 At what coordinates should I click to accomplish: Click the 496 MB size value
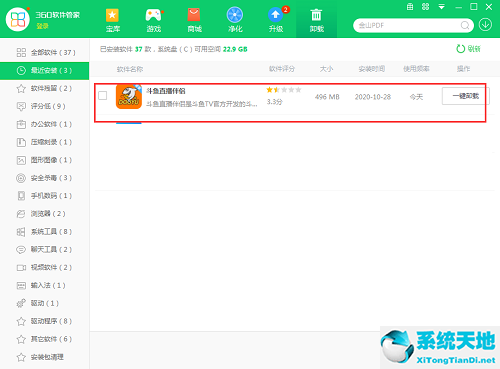(327, 97)
